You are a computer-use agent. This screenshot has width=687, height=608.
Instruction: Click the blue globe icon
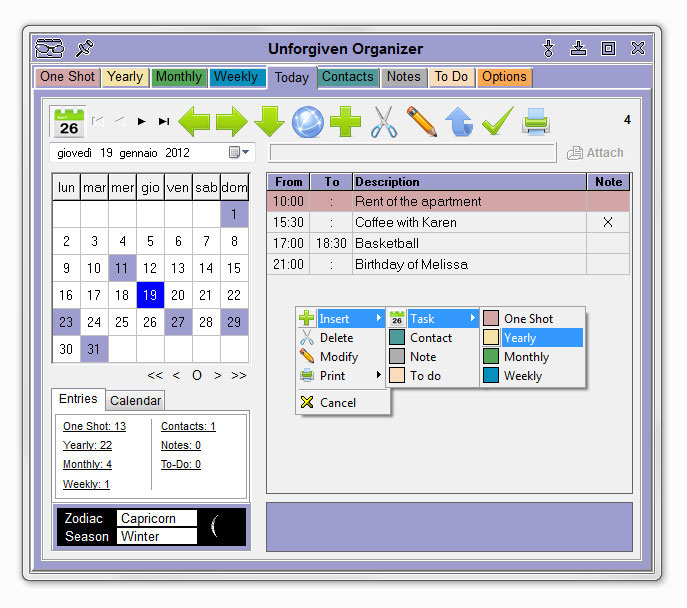click(x=307, y=122)
